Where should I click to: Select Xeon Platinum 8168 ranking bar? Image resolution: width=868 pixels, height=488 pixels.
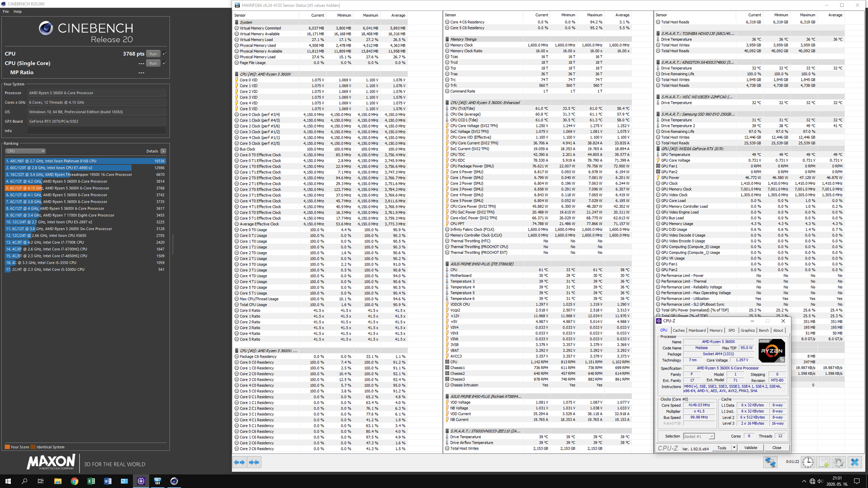pyautogui.click(x=85, y=161)
